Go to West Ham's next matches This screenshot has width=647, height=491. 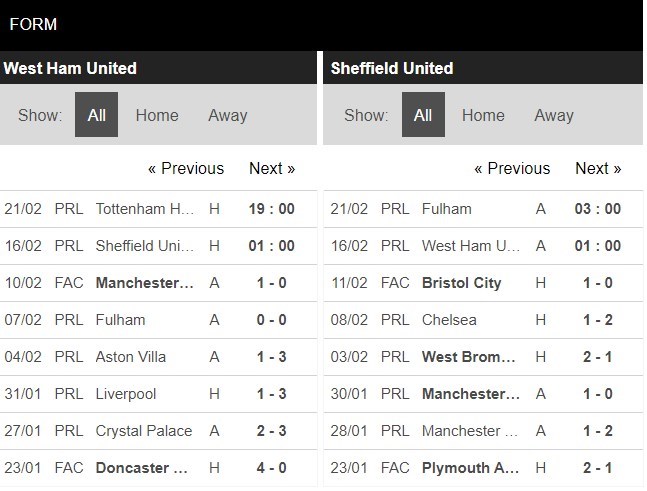[x=271, y=168]
